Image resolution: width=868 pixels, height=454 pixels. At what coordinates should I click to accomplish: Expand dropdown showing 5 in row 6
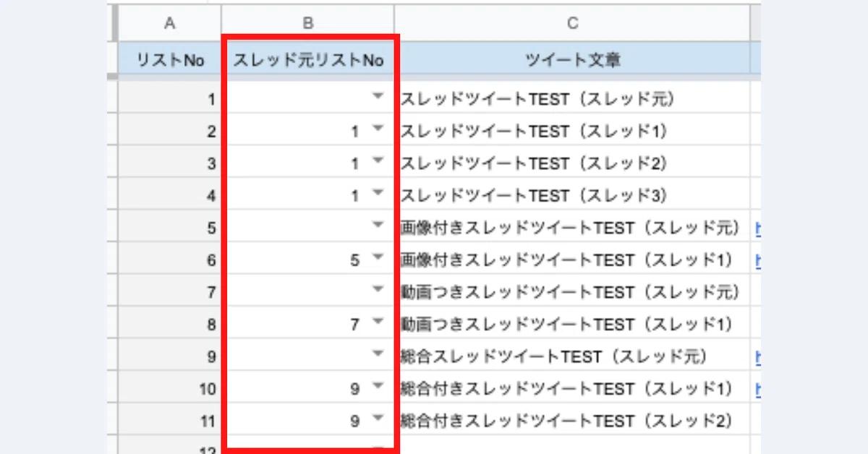[377, 257]
